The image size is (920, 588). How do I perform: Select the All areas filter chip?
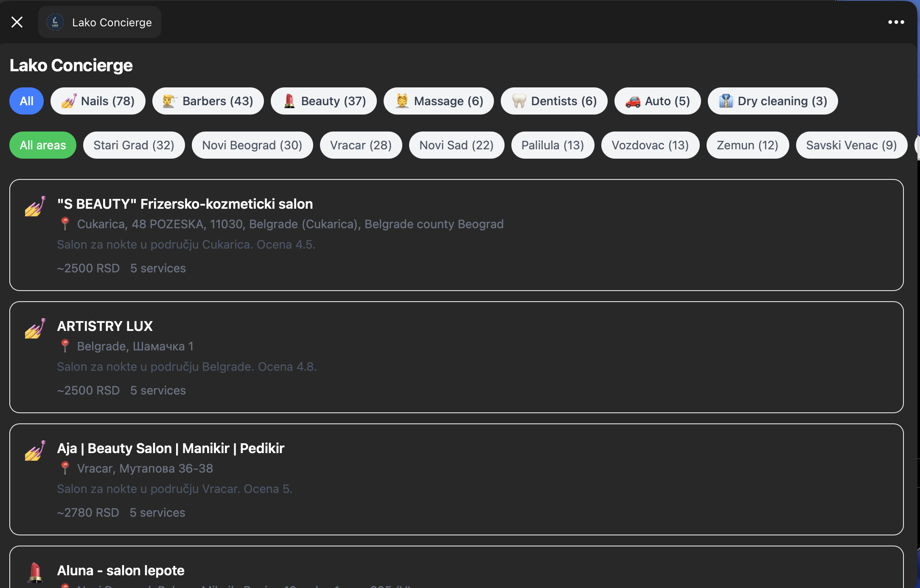43,145
